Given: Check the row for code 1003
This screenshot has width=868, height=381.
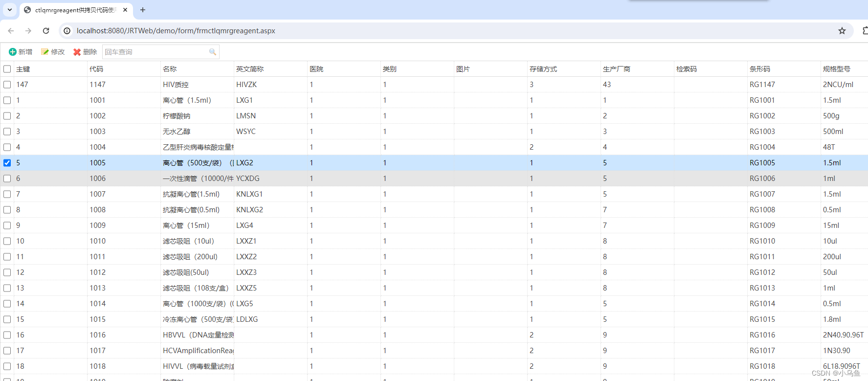Looking at the screenshot, I should click(x=7, y=132).
